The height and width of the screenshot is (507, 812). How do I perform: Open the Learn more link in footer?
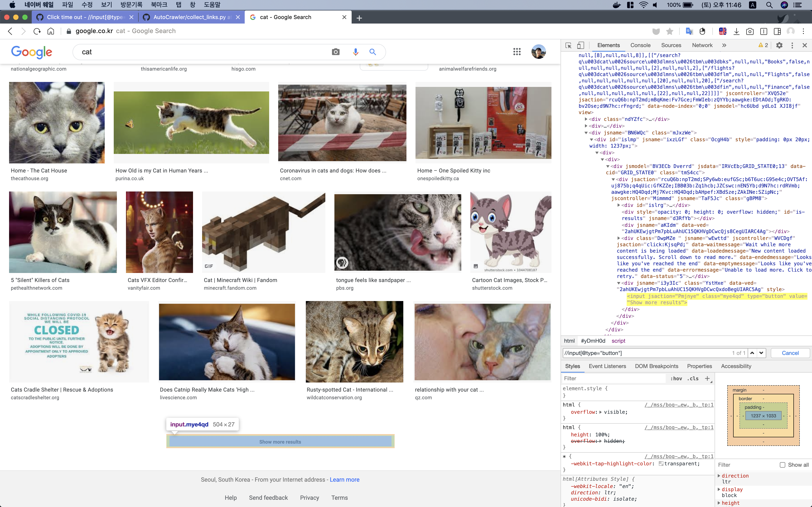pos(344,480)
